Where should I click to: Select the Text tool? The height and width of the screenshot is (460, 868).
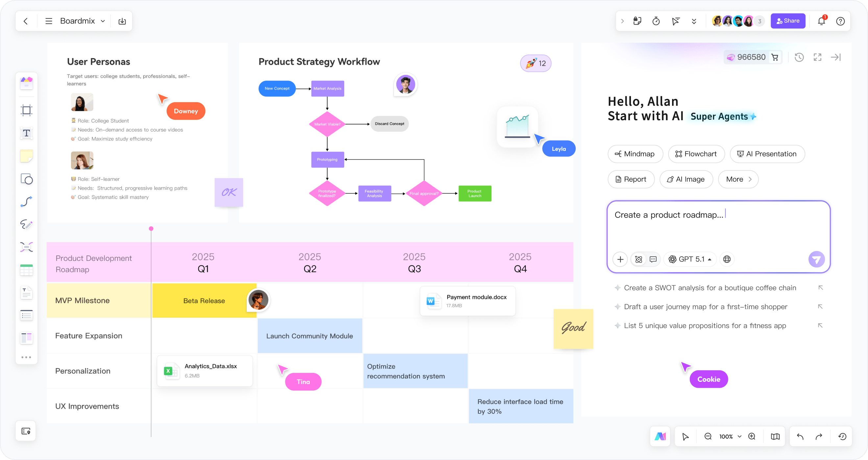pyautogui.click(x=26, y=133)
